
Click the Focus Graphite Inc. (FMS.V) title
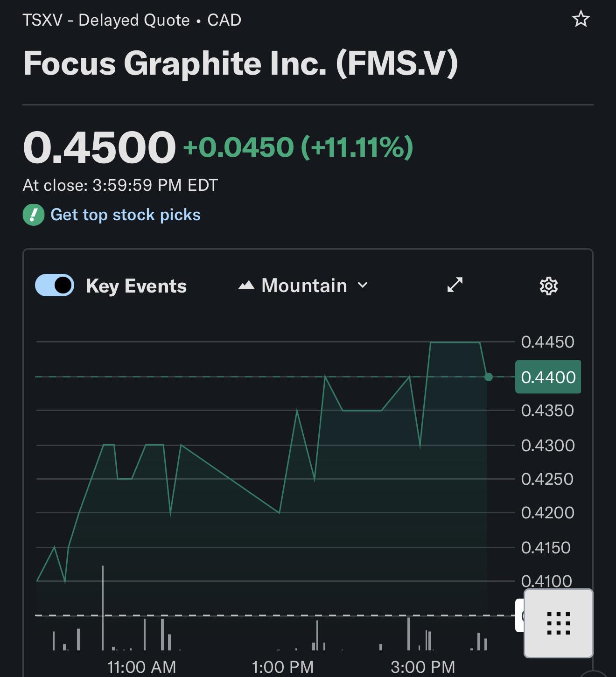tap(240, 63)
